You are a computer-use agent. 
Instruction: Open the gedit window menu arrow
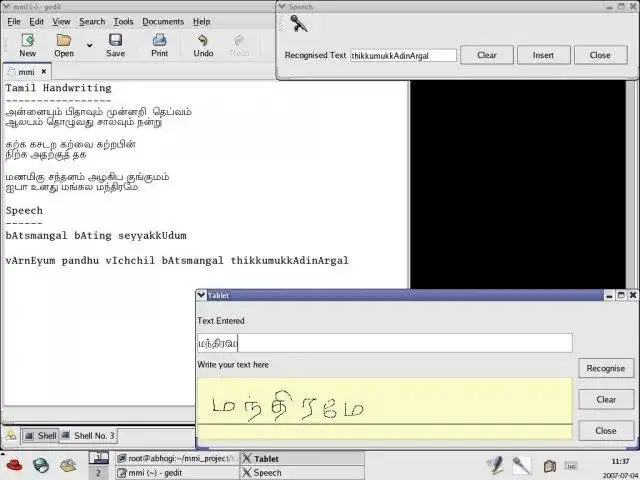[x=6, y=7]
